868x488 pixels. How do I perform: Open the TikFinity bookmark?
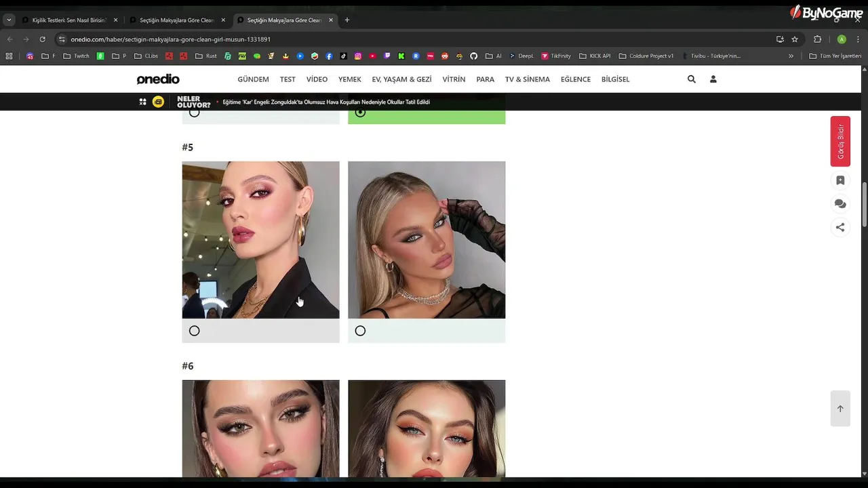556,56
